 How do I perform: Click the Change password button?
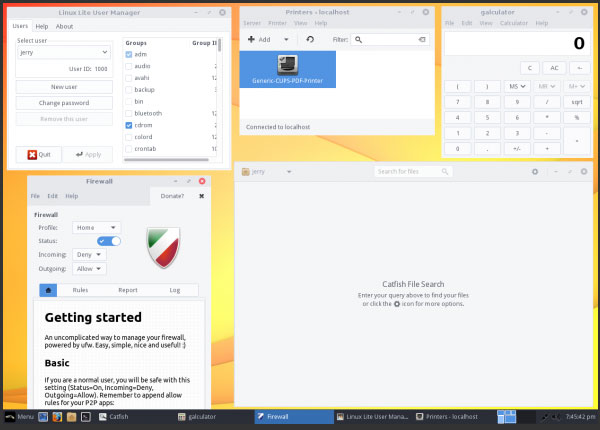[x=64, y=103]
